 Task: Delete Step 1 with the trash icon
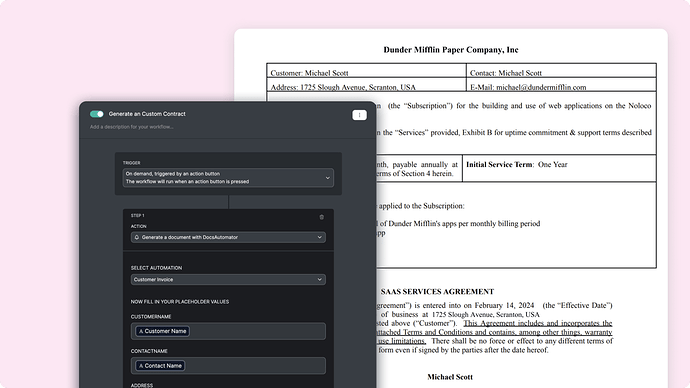(321, 217)
